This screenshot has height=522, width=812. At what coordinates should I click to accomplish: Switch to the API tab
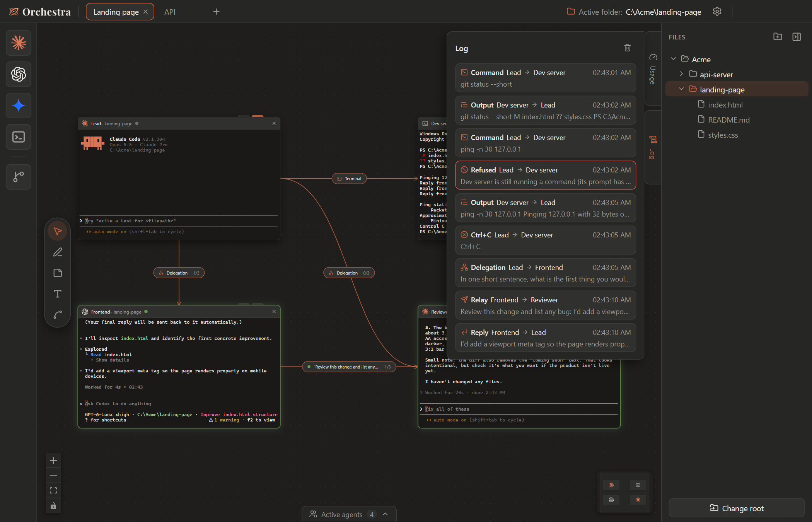pyautogui.click(x=170, y=12)
